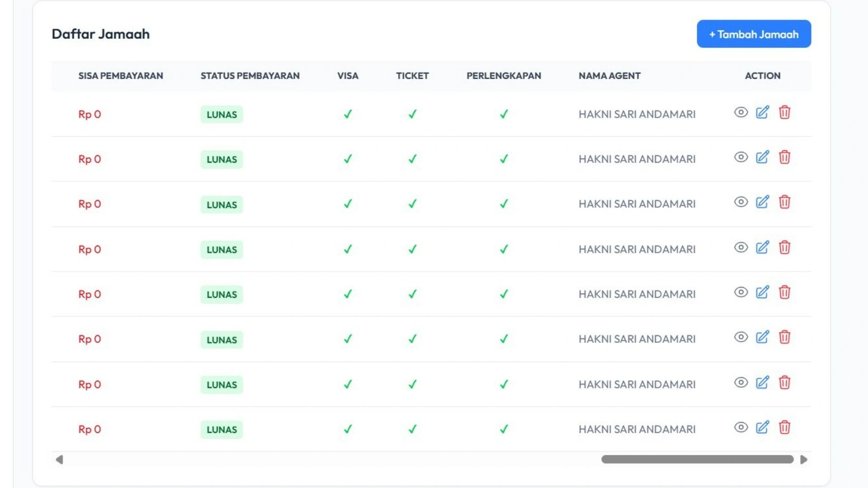Delete the jamaah in the seventh row
This screenshot has width=868, height=488.
tap(784, 383)
